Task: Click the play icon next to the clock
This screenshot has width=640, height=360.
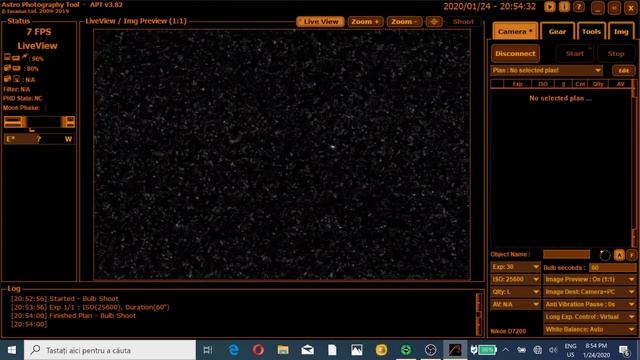Action: coord(550,7)
